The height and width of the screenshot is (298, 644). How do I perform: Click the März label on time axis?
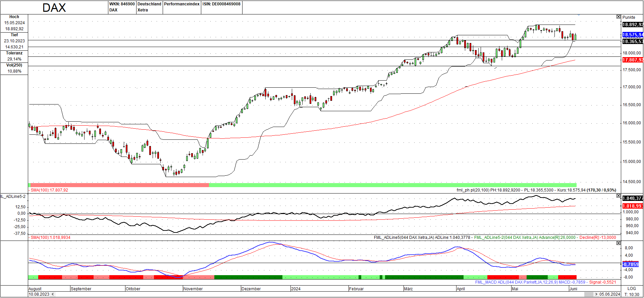[409, 289]
